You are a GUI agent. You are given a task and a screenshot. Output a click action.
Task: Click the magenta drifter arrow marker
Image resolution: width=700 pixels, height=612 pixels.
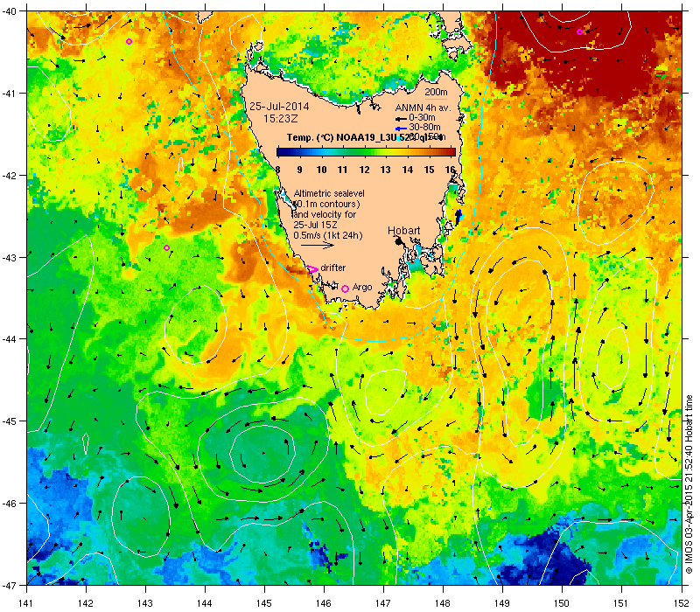point(312,269)
